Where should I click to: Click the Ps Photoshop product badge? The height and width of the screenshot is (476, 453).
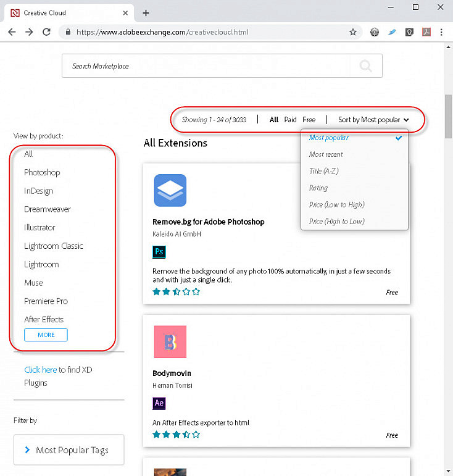click(x=159, y=252)
